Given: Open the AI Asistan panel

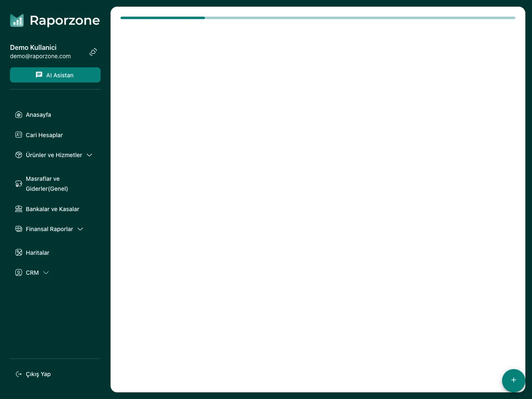Looking at the screenshot, I should point(55,75).
